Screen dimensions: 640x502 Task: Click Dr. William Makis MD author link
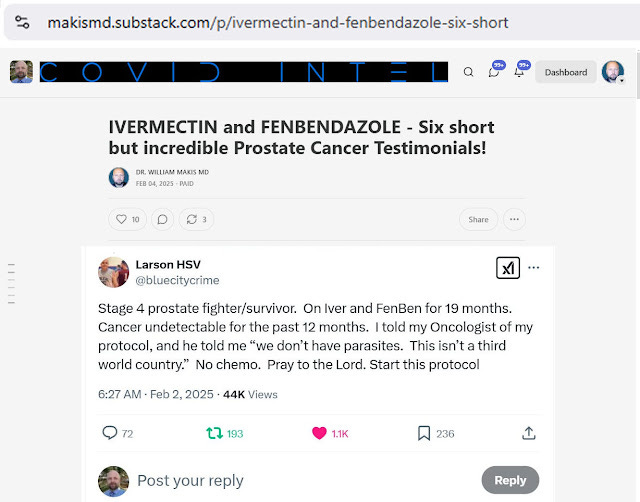tap(172, 172)
